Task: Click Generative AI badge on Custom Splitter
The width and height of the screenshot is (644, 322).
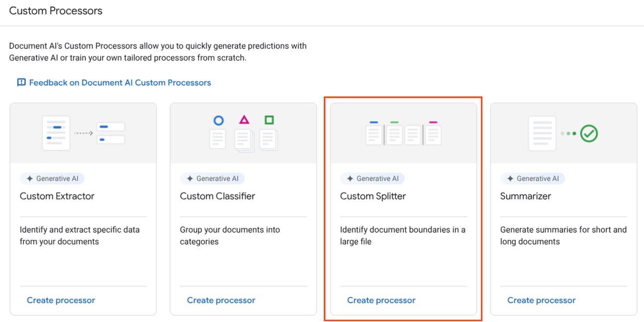Action: tap(373, 179)
